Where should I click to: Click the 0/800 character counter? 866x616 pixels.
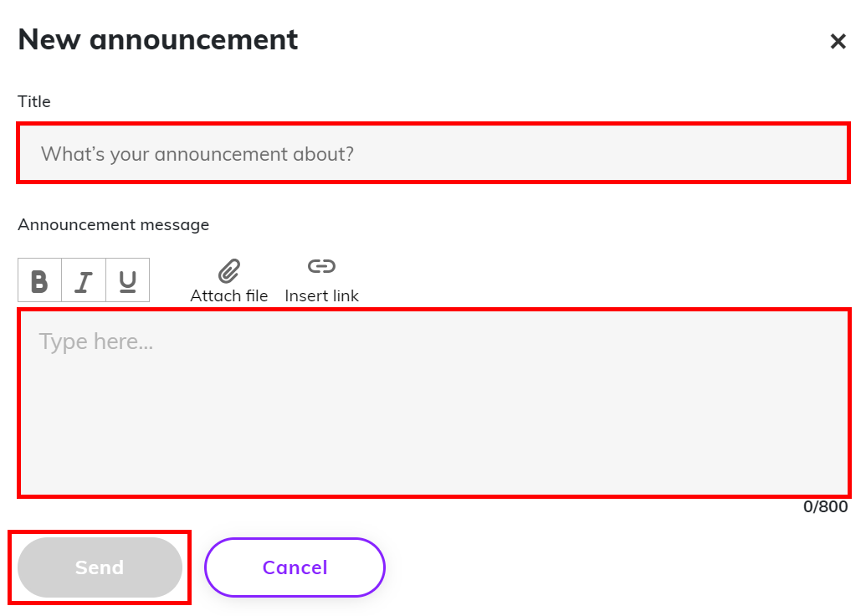(x=825, y=506)
